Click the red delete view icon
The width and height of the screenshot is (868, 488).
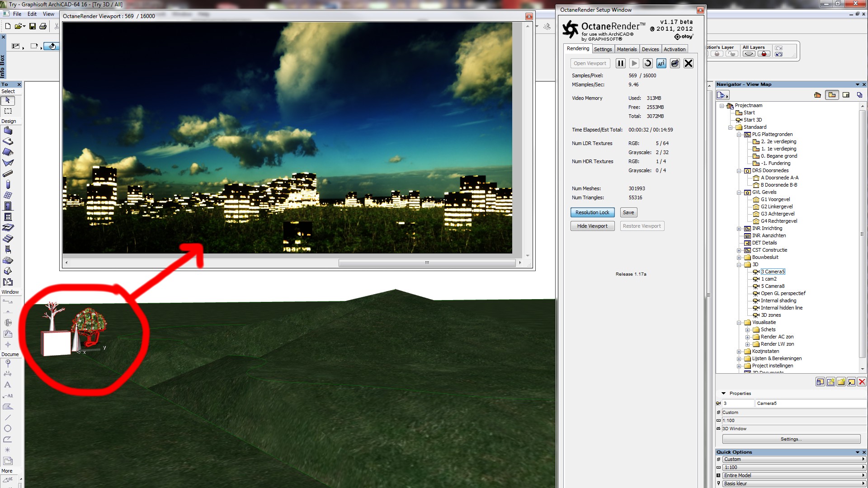pyautogui.click(x=862, y=382)
